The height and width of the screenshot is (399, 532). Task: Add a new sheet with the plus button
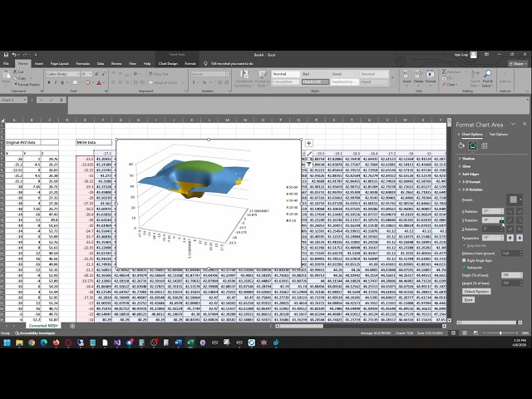tap(72, 326)
